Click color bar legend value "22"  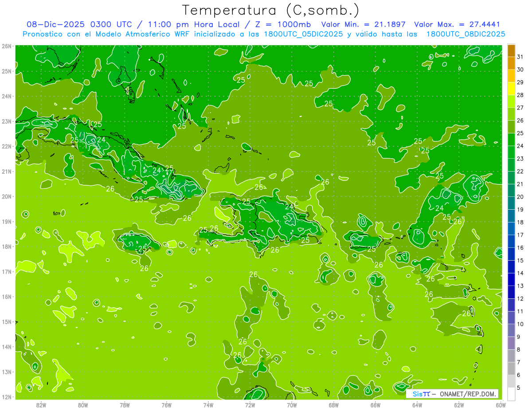pyautogui.click(x=520, y=172)
